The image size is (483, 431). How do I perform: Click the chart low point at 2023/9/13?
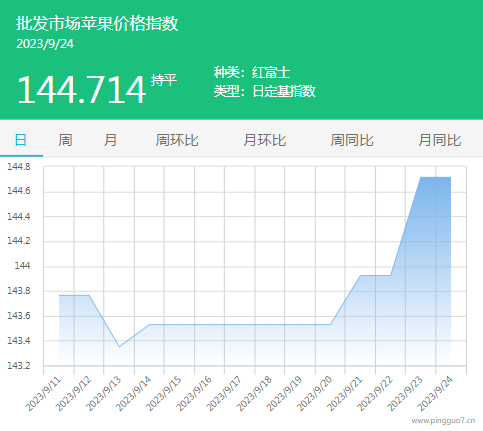point(119,347)
